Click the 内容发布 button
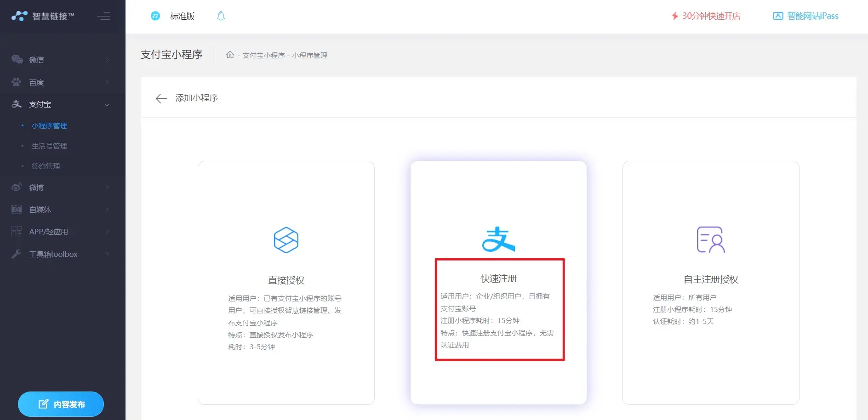 pos(61,404)
